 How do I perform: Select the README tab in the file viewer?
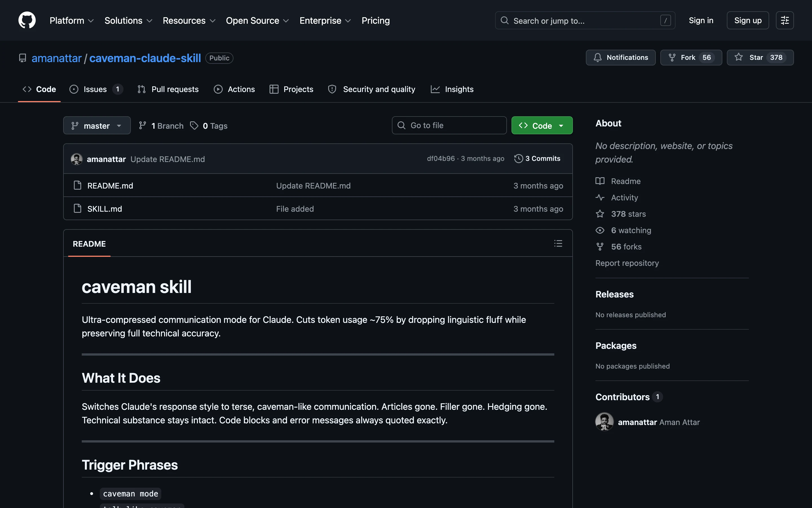click(x=89, y=244)
